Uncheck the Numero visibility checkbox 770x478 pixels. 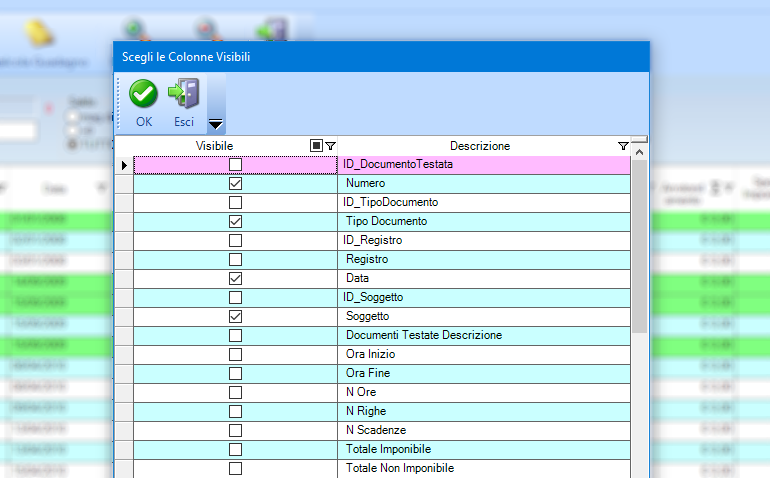click(236, 184)
